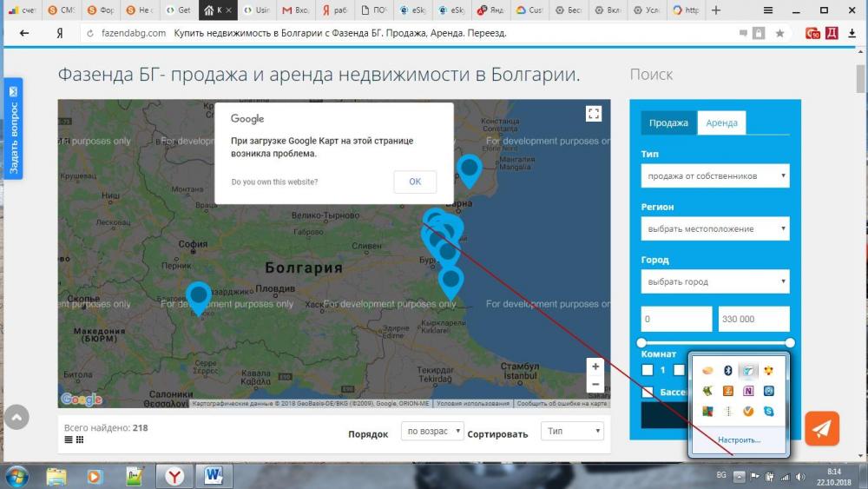Image resolution: width=868 pixels, height=489 pixels.
Task: Click the blue @ Mail agent tray icon
Action: pyautogui.click(x=768, y=391)
